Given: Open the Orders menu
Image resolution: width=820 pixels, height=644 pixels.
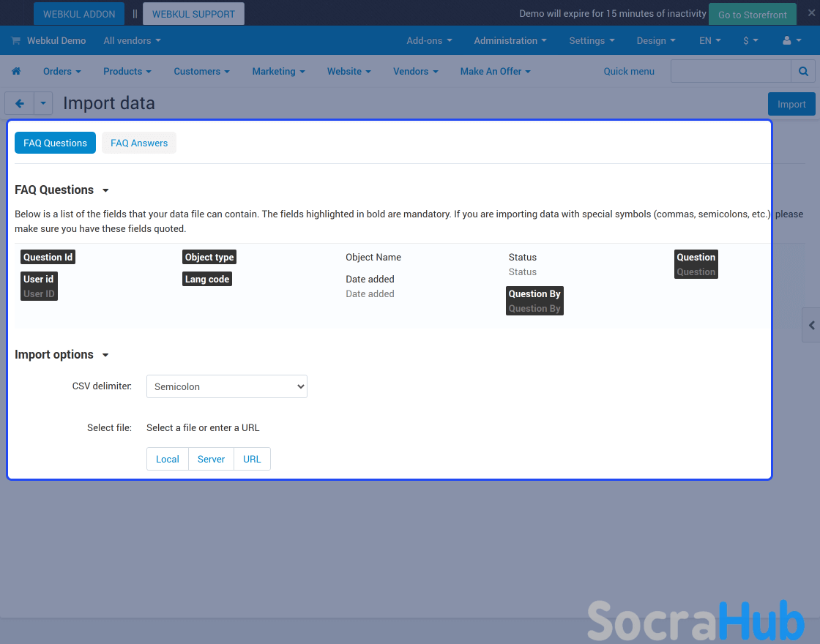Looking at the screenshot, I should [x=62, y=71].
